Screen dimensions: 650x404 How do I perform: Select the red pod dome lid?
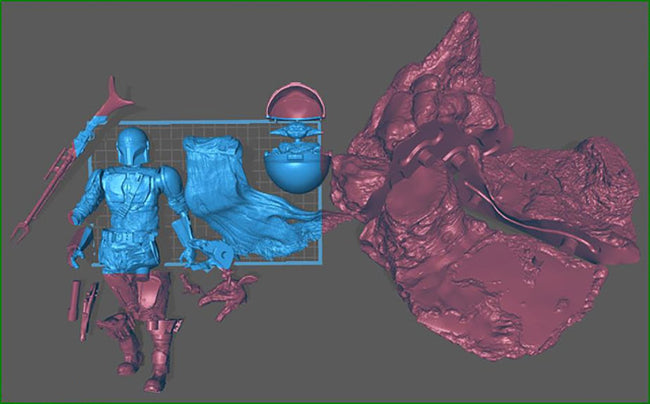296,102
